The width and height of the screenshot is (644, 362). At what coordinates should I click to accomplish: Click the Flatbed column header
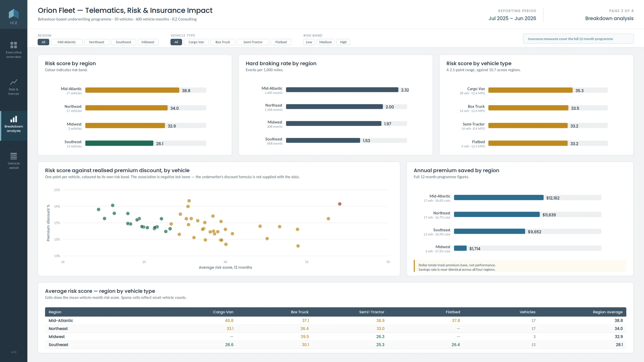point(453,312)
